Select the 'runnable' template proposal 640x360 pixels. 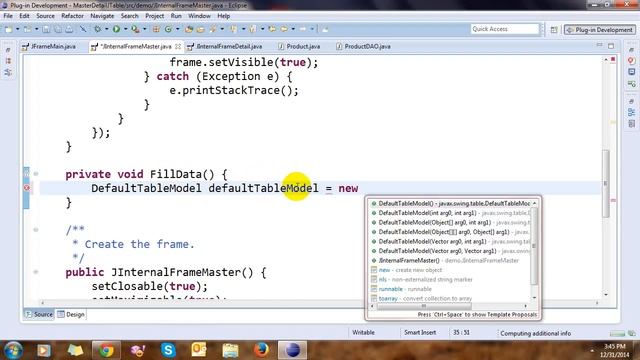[451, 289]
